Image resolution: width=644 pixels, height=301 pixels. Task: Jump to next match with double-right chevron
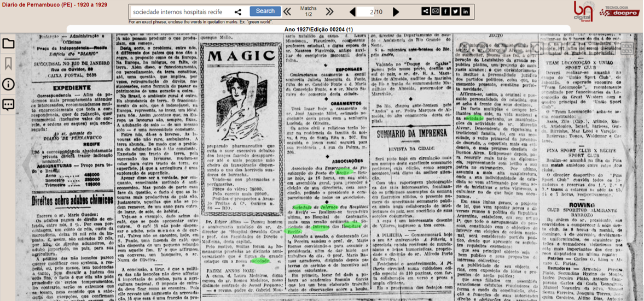[329, 11]
